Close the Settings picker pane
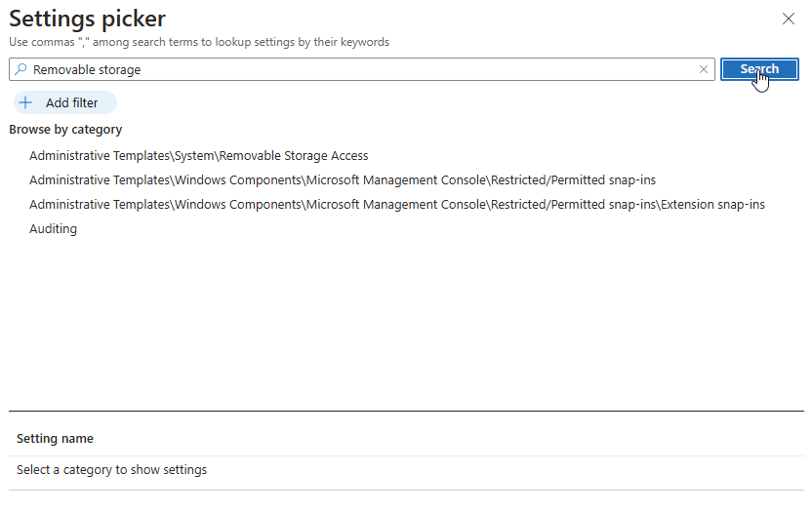 tap(789, 19)
